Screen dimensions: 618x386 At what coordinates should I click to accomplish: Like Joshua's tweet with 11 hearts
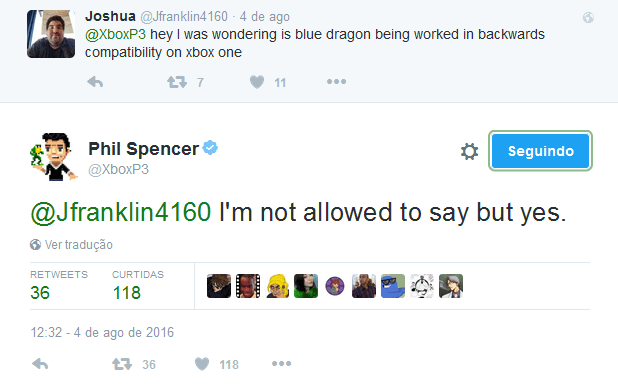point(257,82)
